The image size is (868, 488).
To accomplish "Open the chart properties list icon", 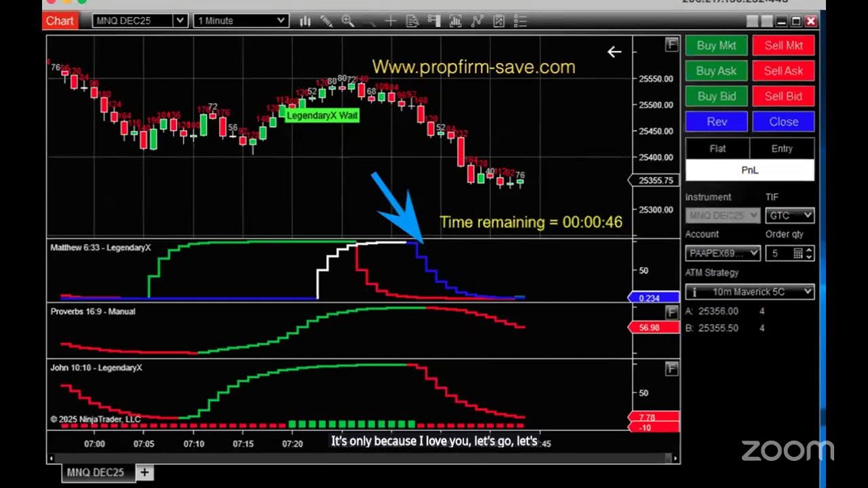I will click(x=520, y=21).
